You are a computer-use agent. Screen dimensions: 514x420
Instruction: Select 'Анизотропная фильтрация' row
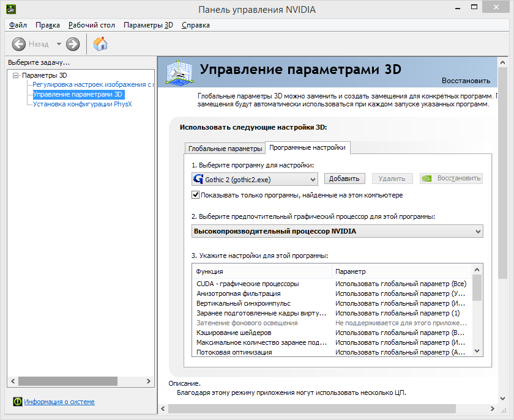(x=332, y=293)
